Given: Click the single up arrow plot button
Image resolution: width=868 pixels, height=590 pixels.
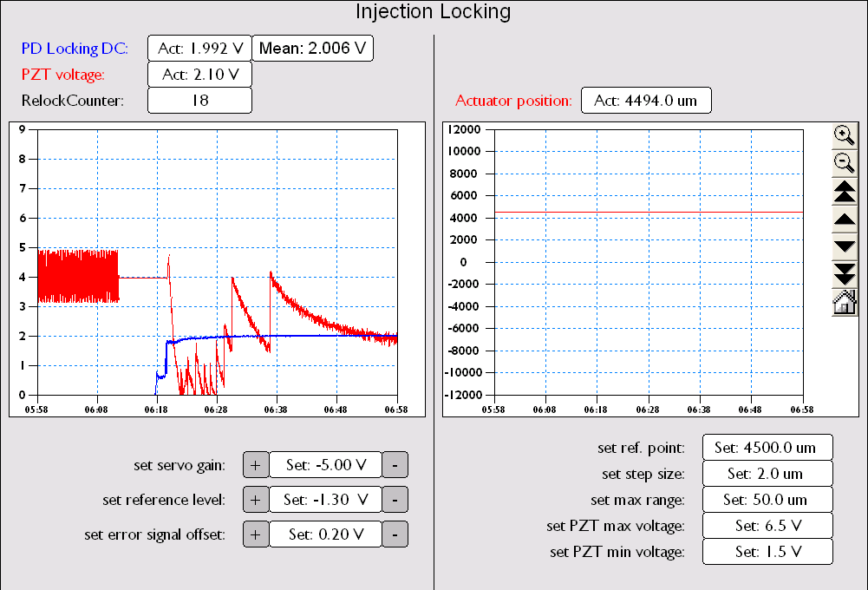Looking at the screenshot, I should click(845, 220).
